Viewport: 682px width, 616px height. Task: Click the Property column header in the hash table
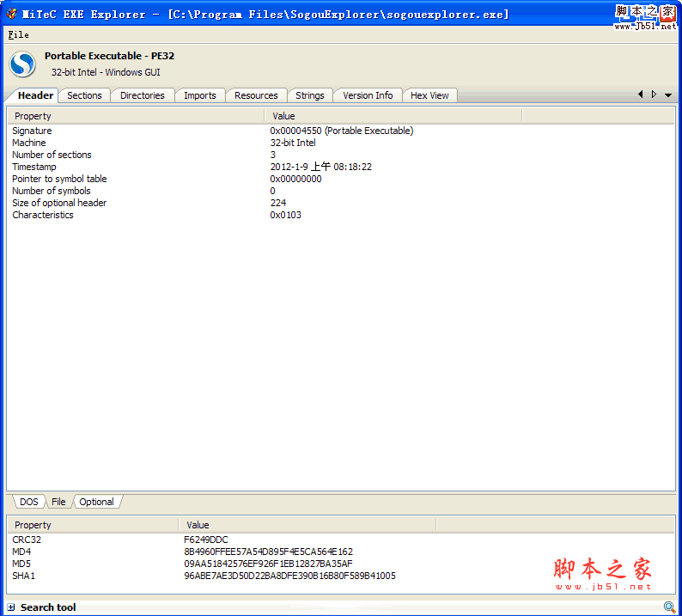[x=93, y=525]
